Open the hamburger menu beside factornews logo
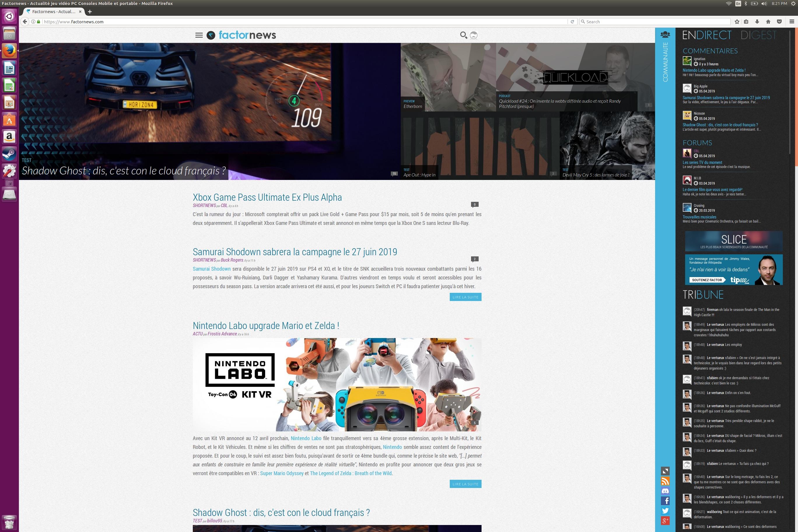The width and height of the screenshot is (798, 532). click(x=199, y=35)
